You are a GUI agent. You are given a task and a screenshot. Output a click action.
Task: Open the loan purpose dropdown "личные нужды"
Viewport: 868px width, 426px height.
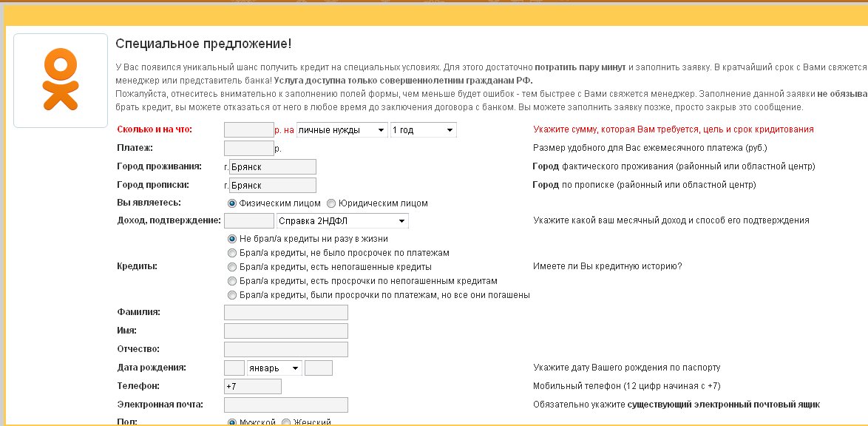342,130
